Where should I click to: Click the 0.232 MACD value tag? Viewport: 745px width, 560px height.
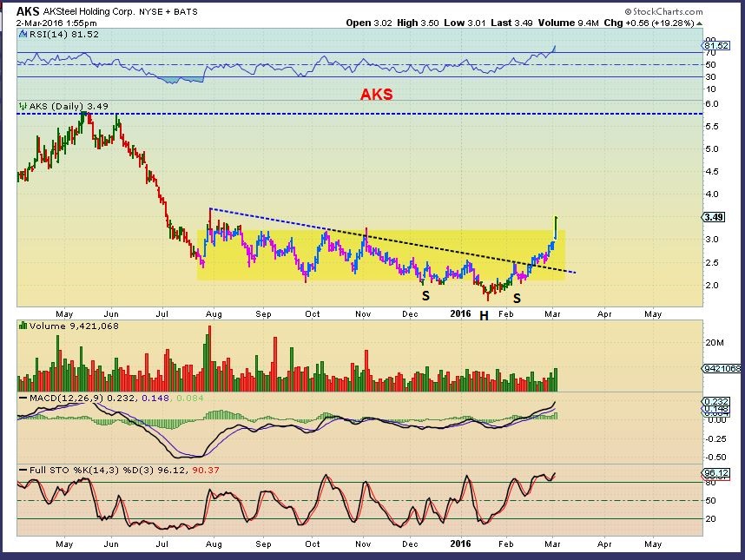(715, 401)
